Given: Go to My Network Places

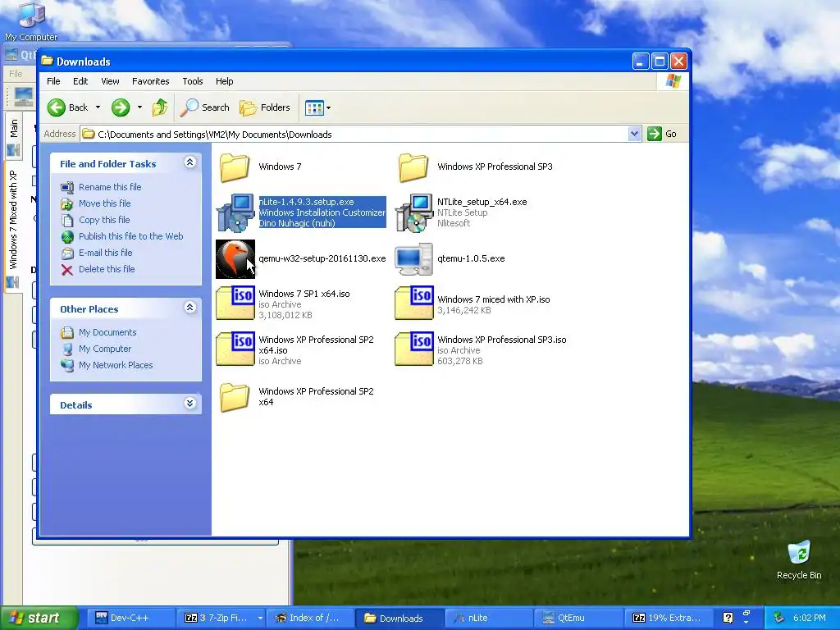Looking at the screenshot, I should [x=116, y=365].
